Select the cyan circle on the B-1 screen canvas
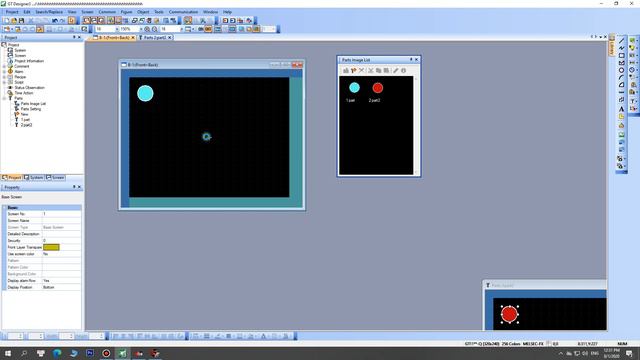Image resolution: width=640 pixels, height=360 pixels. (145, 93)
